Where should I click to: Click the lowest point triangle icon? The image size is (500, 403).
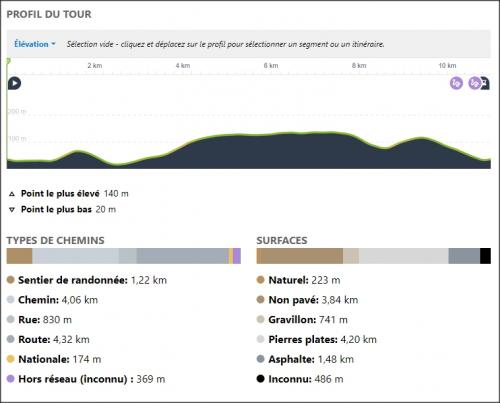coord(12,210)
